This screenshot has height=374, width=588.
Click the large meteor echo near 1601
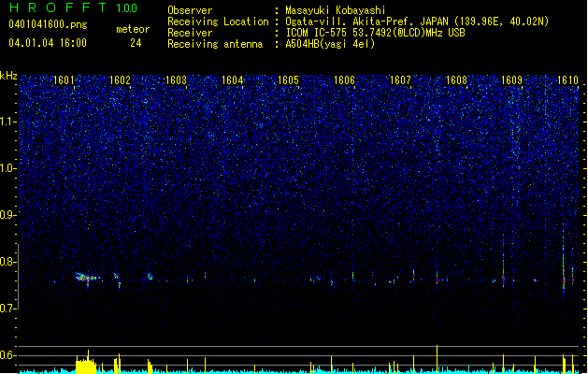[87, 279]
